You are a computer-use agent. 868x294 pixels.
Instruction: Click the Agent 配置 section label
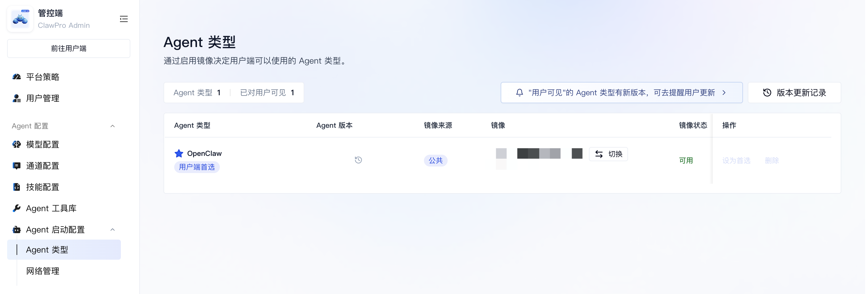tap(30, 126)
